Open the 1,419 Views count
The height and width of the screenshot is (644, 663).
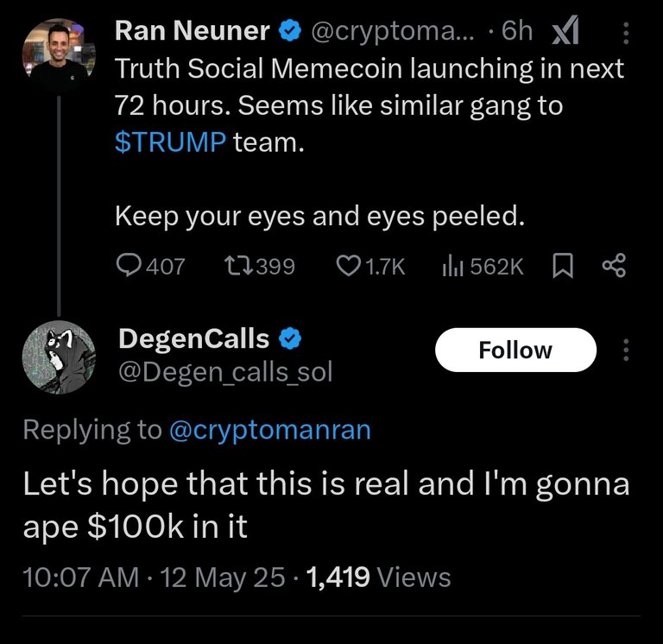click(x=379, y=577)
